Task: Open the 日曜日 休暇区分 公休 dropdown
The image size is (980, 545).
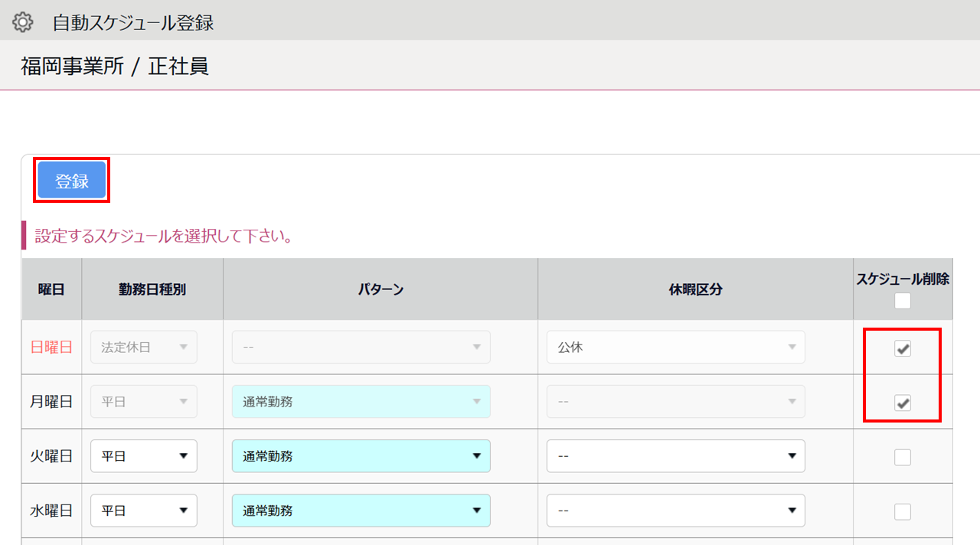Action: coord(676,347)
